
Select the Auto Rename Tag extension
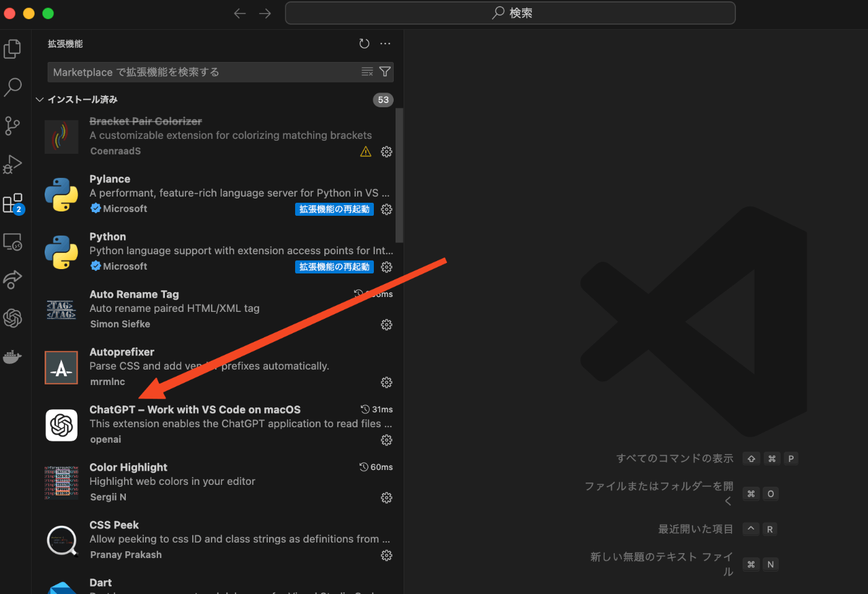(x=214, y=309)
